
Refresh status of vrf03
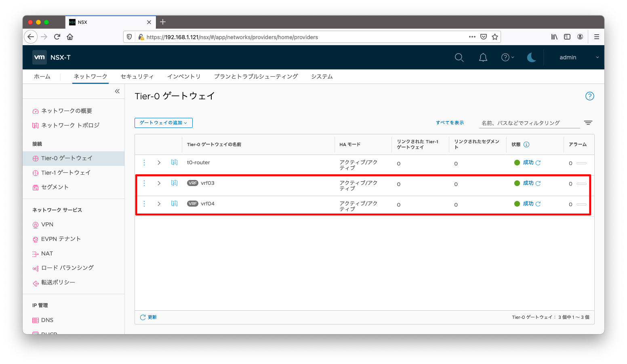coord(538,183)
